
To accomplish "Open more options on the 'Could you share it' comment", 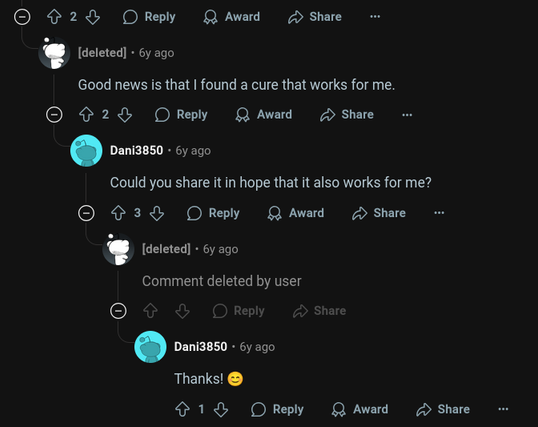I will click(439, 213).
